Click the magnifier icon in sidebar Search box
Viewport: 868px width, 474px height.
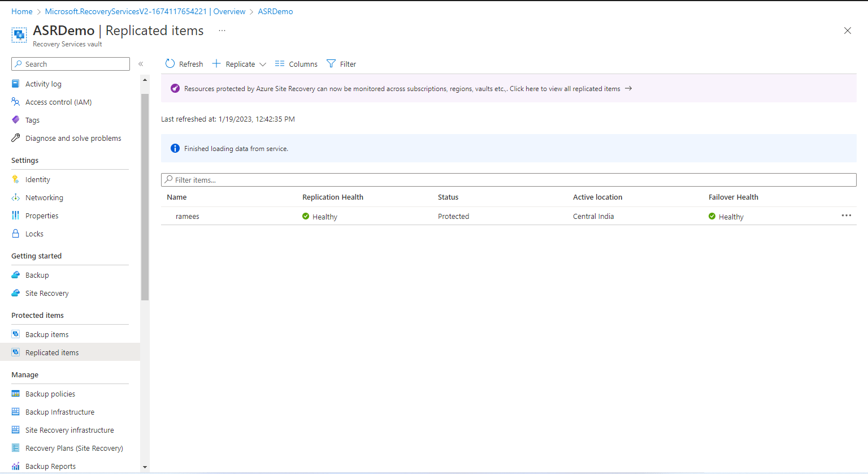pyautogui.click(x=19, y=64)
